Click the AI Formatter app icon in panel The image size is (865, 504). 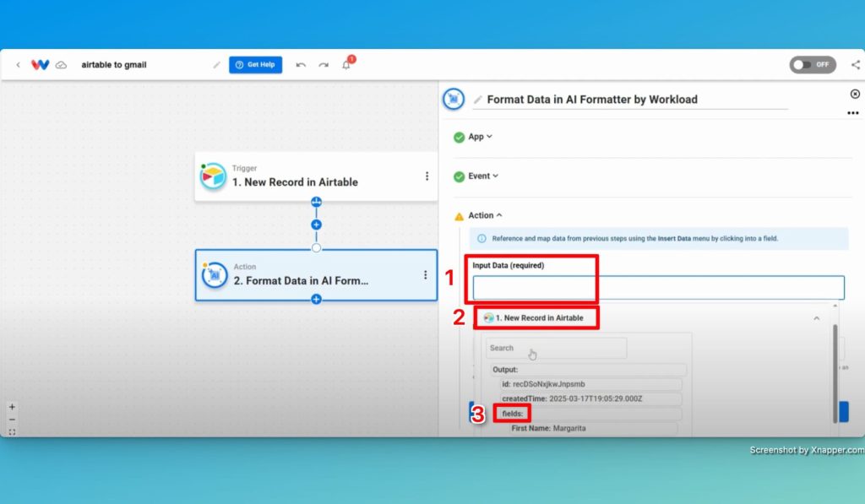tap(454, 100)
